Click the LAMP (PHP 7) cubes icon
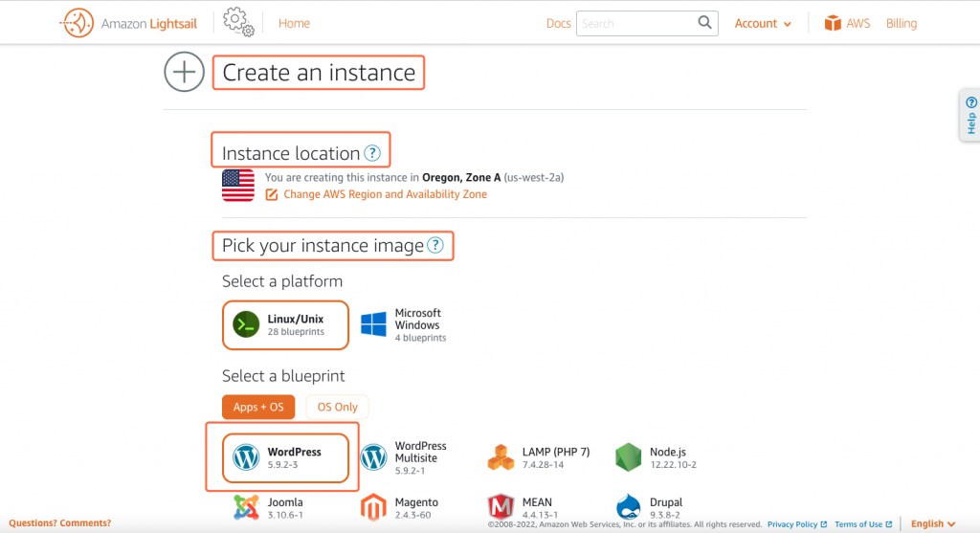Image resolution: width=980 pixels, height=533 pixels. 501,457
